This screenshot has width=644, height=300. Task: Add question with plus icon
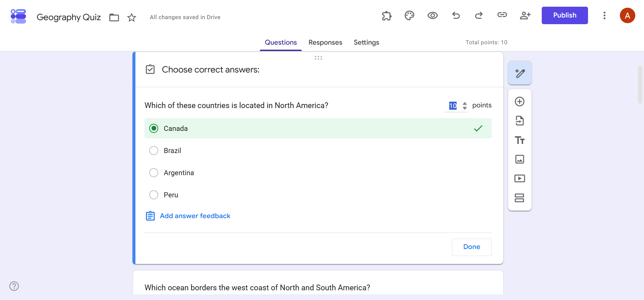[520, 102]
